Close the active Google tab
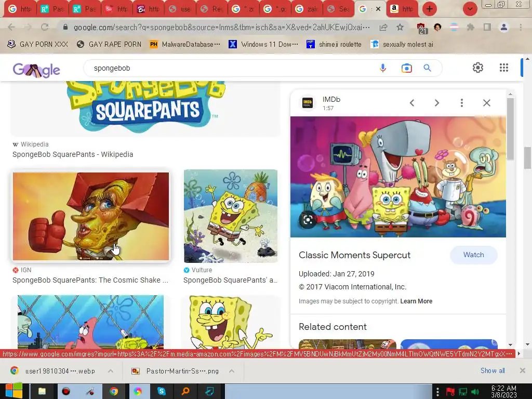This screenshot has height=399, width=532. pyautogui.click(x=379, y=9)
